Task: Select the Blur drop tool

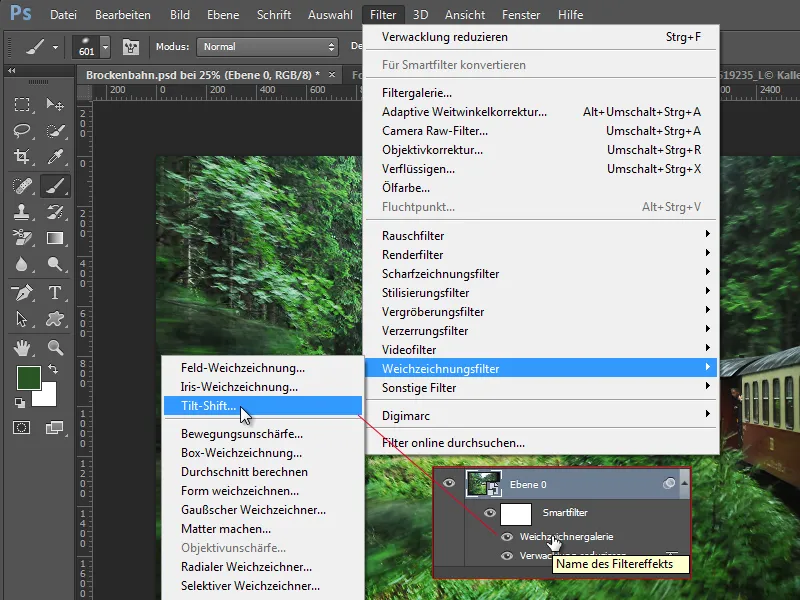Action: (x=21, y=264)
